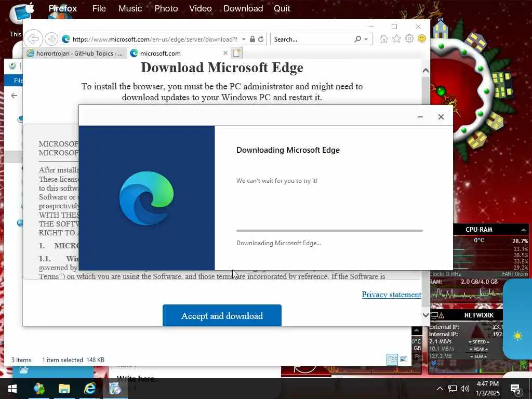Close the microsoft.com tab
532x399 pixels.
pyautogui.click(x=225, y=54)
